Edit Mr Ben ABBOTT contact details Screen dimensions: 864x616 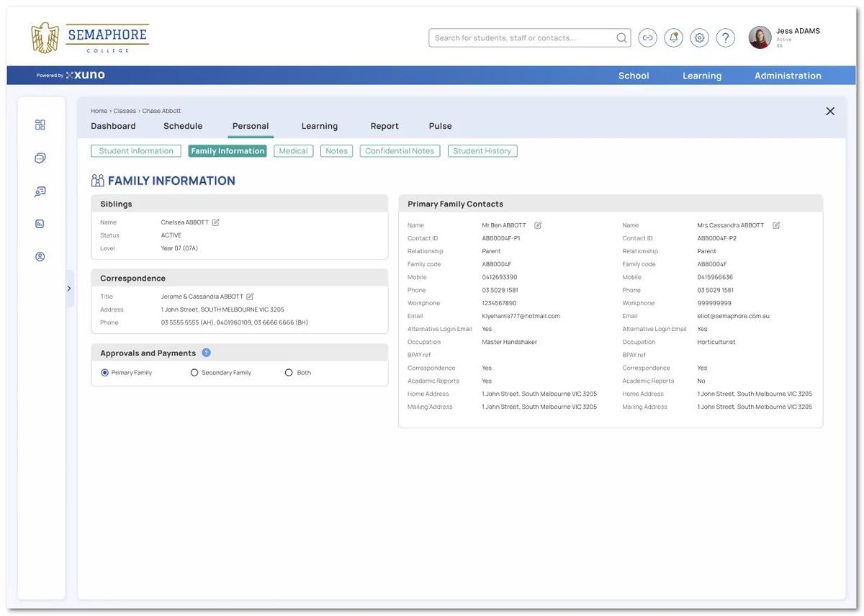point(538,225)
